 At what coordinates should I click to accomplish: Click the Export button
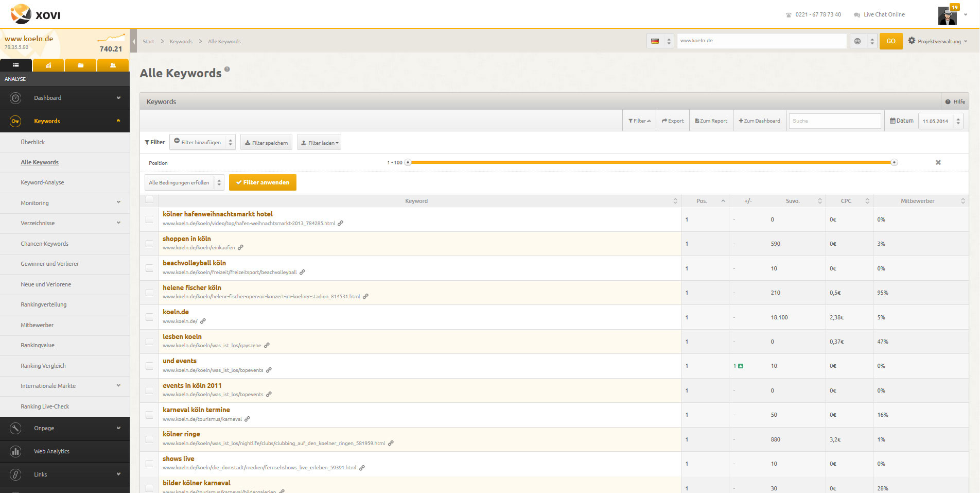[x=673, y=121]
